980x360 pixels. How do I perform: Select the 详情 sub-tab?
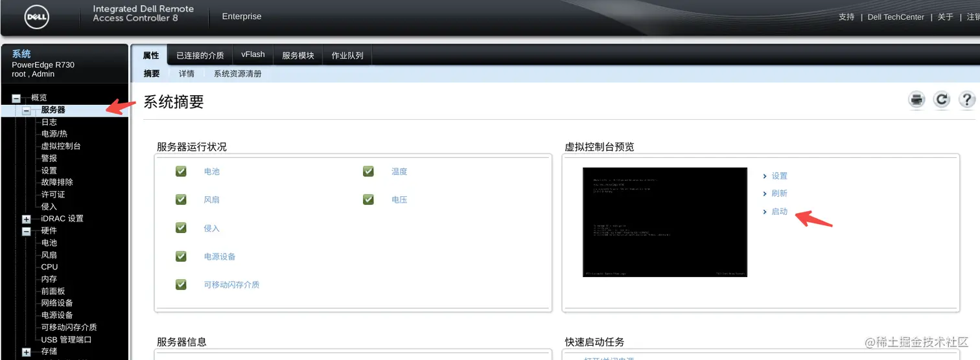point(187,74)
